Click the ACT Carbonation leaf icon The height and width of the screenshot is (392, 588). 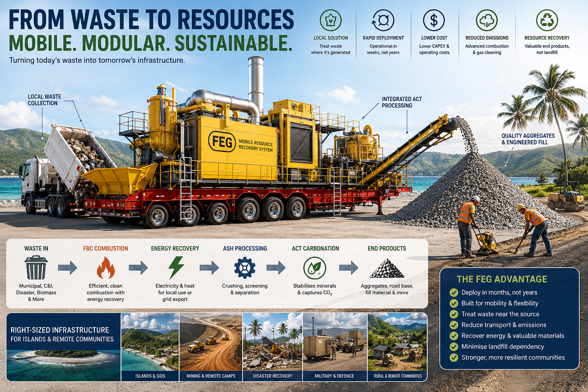[315, 268]
